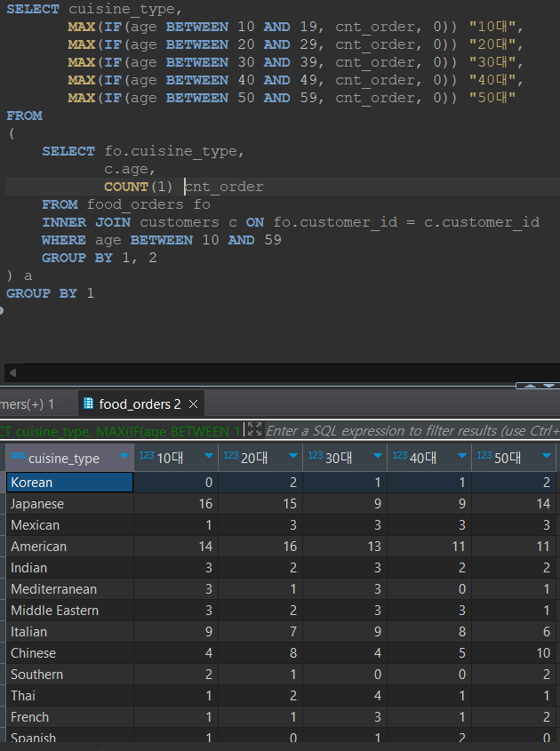560x751 pixels.
Task: Select the Japanese cuisine cell
Action: [70, 504]
